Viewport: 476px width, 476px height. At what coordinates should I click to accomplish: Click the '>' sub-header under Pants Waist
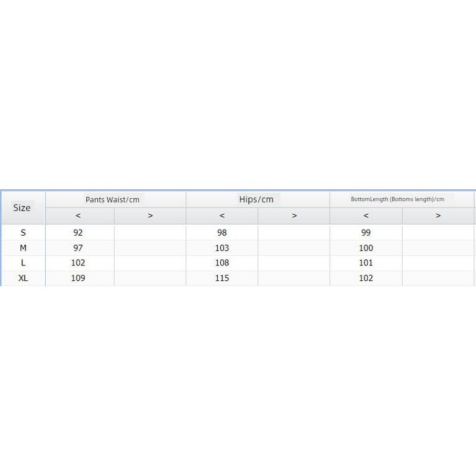click(150, 216)
